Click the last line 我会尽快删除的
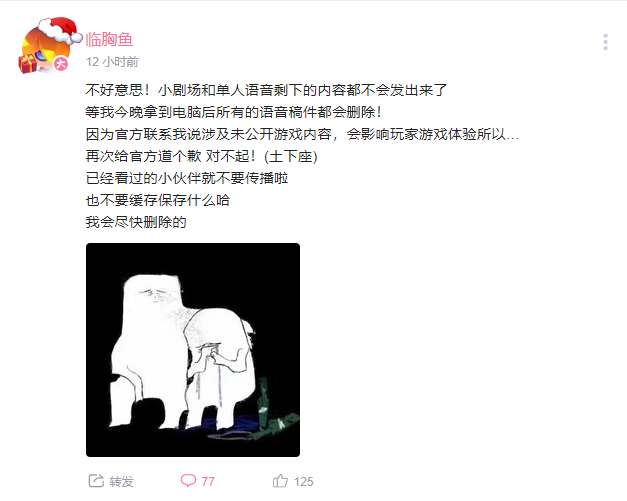The width and height of the screenshot is (627, 501). pos(136,222)
